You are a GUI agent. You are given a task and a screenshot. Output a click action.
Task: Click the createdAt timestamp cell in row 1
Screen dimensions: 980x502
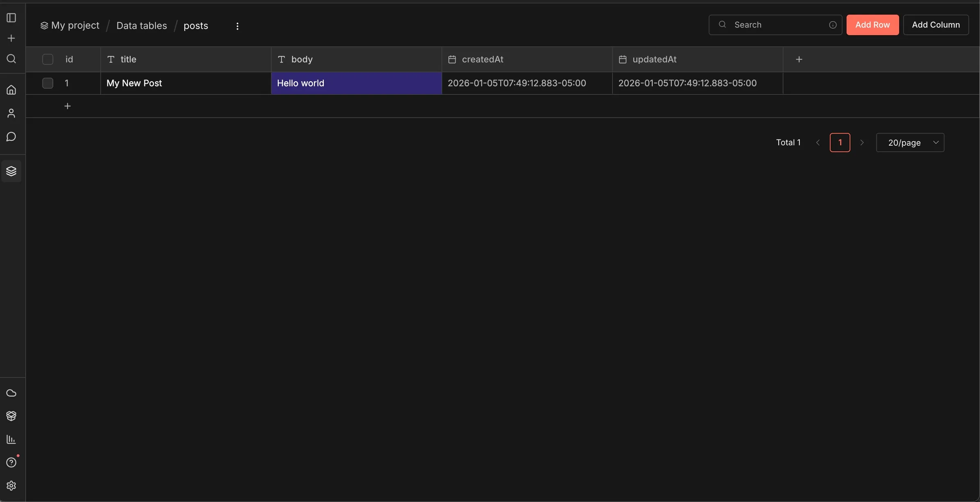tap(527, 83)
